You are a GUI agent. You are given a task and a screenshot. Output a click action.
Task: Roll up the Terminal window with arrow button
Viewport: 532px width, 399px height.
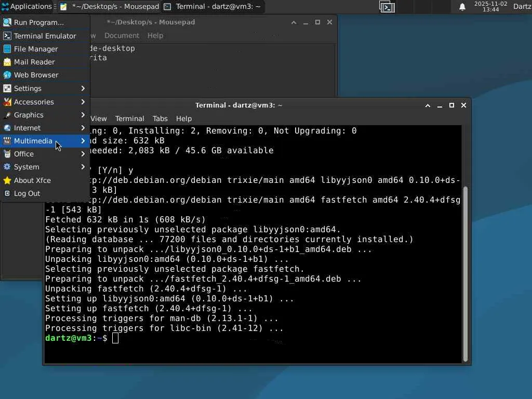(x=428, y=105)
